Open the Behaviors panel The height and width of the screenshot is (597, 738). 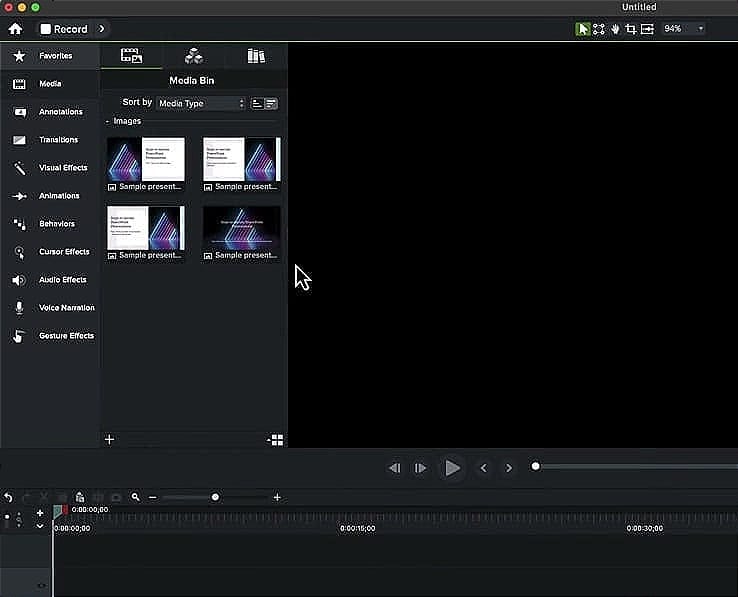point(50,224)
